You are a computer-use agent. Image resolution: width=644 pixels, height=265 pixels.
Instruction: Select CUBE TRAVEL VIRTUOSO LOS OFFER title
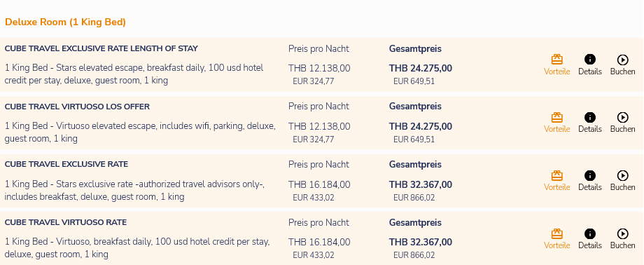pos(77,107)
